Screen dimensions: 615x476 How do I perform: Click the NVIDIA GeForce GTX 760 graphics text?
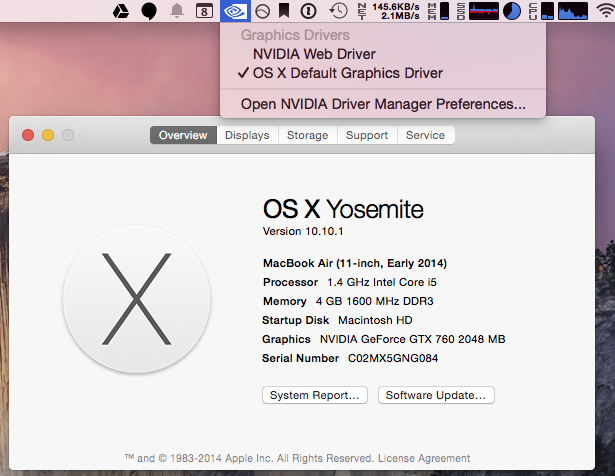point(413,339)
